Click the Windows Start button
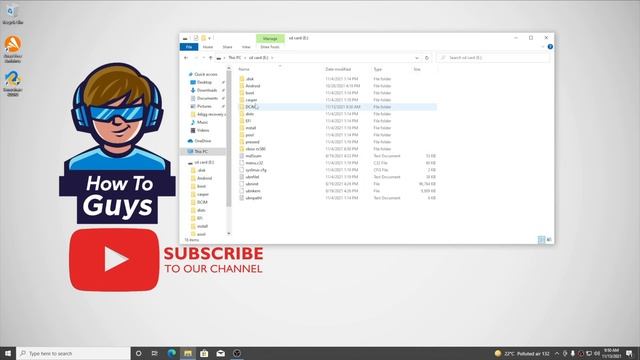Viewport: 640px width, 360px height. pos(8,353)
